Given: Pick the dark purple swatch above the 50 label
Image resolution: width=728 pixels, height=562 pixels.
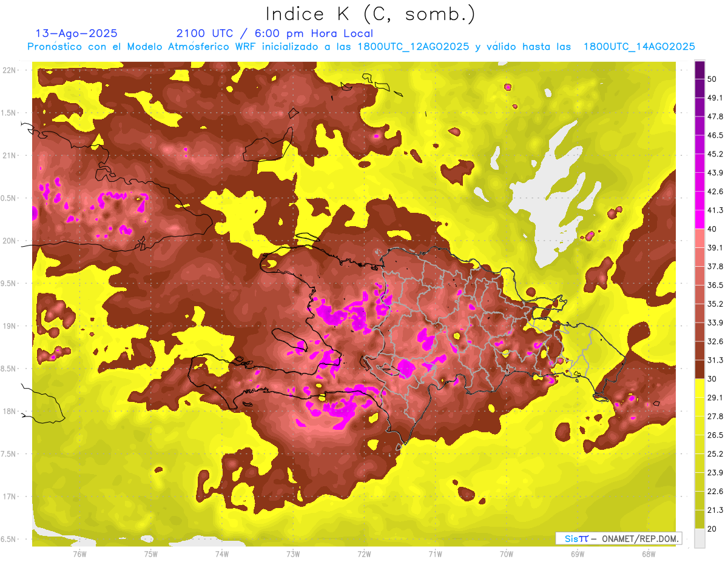Looking at the screenshot, I should pyautogui.click(x=699, y=70).
